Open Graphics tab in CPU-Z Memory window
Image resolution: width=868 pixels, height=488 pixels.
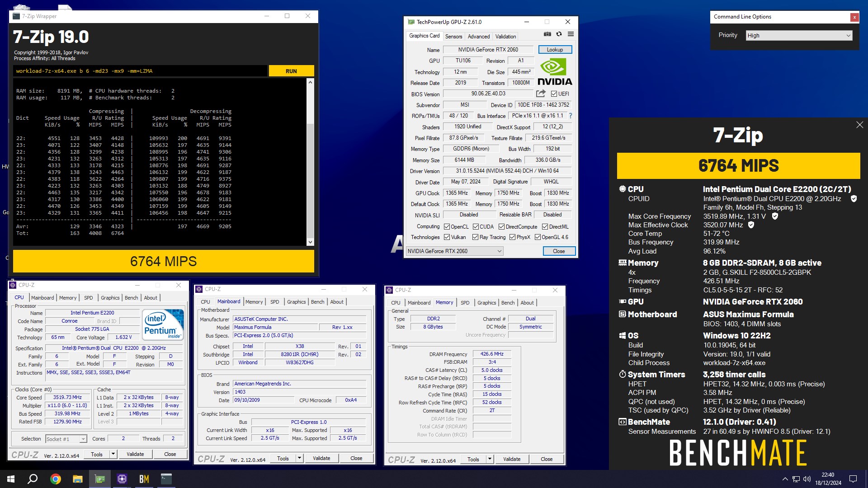pyautogui.click(x=487, y=303)
